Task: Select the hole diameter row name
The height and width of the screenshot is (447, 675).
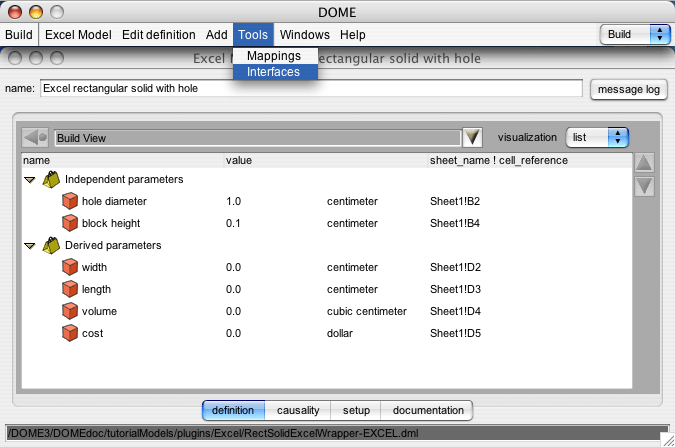Action: pyautogui.click(x=114, y=201)
